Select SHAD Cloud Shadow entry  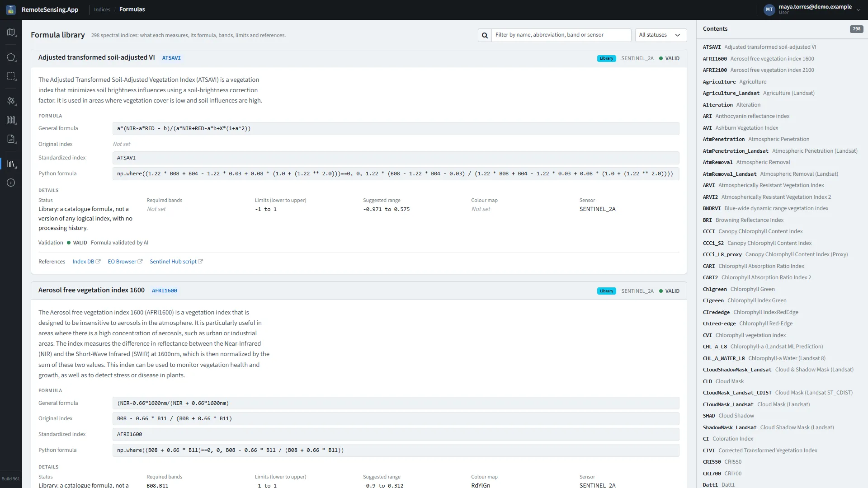728,416
